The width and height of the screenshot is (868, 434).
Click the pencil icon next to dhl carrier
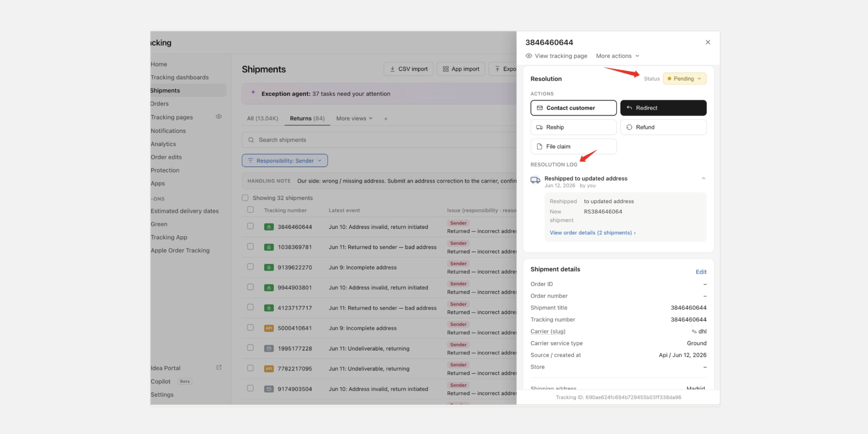694,331
